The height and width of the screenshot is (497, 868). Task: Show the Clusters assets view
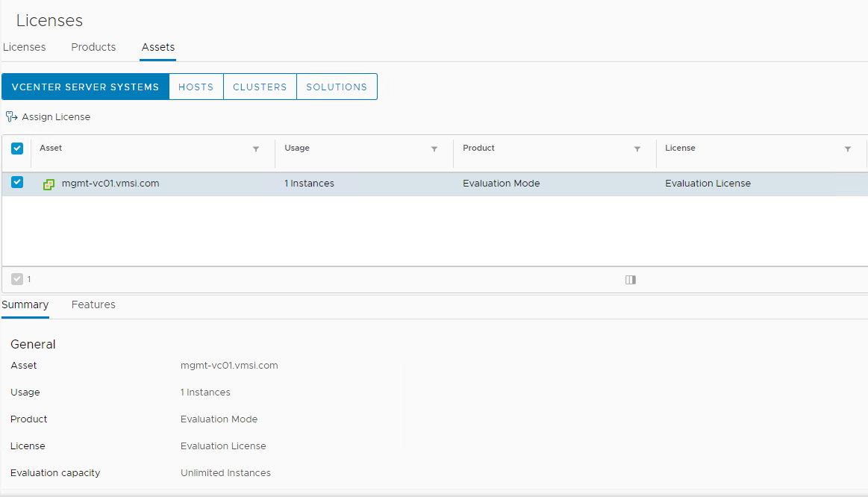coord(260,87)
